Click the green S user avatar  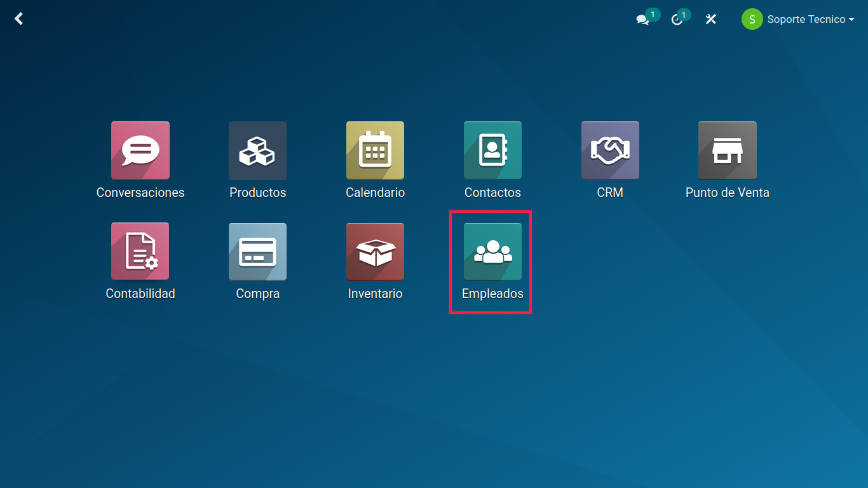pos(752,20)
